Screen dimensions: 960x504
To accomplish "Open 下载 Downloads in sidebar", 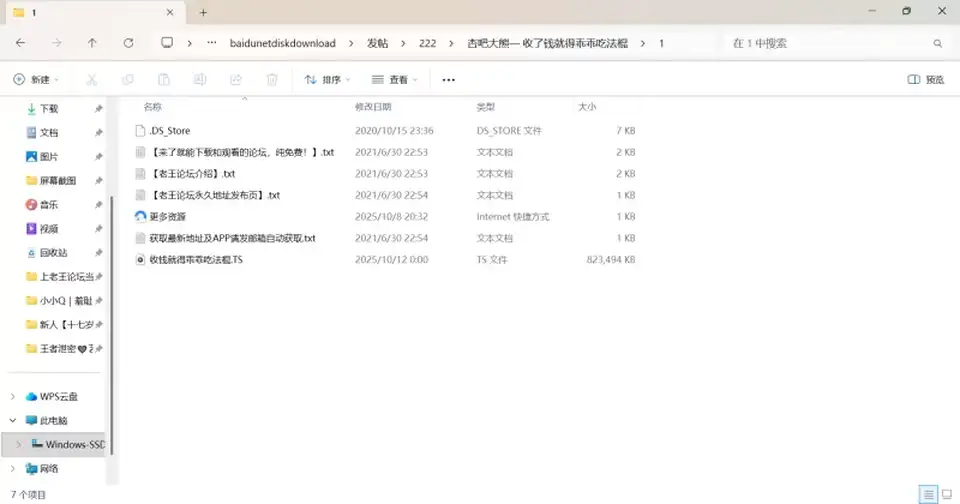I will tap(49, 109).
